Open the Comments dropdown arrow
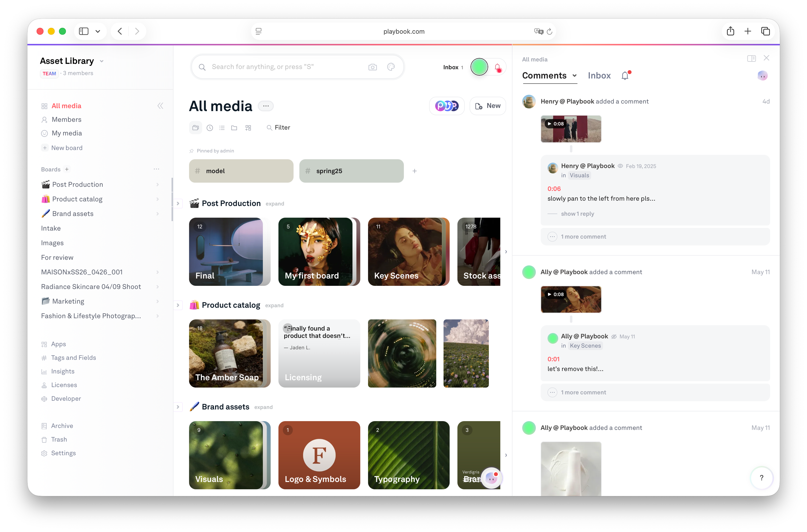 (x=574, y=76)
